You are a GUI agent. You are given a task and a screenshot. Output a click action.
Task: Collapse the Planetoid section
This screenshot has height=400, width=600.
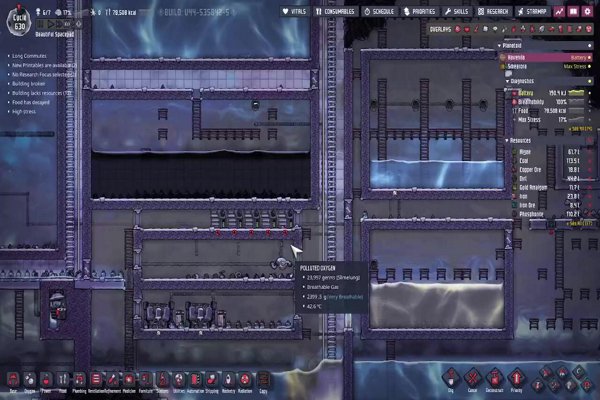tap(499, 46)
